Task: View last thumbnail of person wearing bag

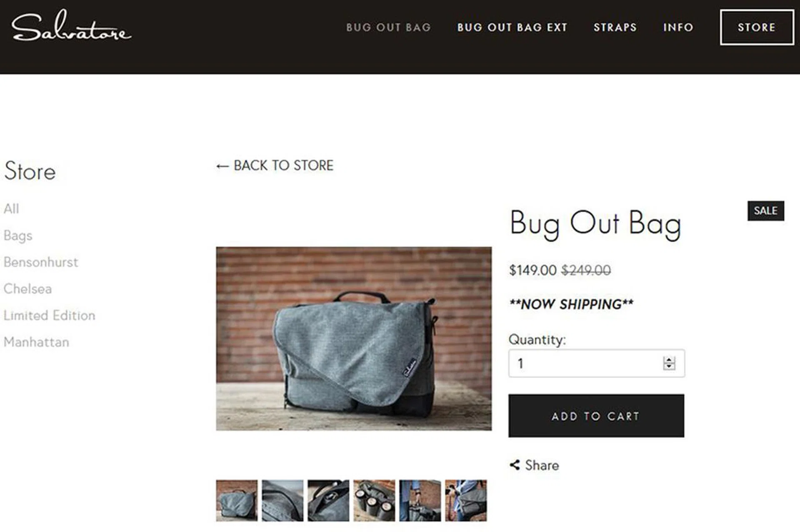Action: [x=466, y=500]
